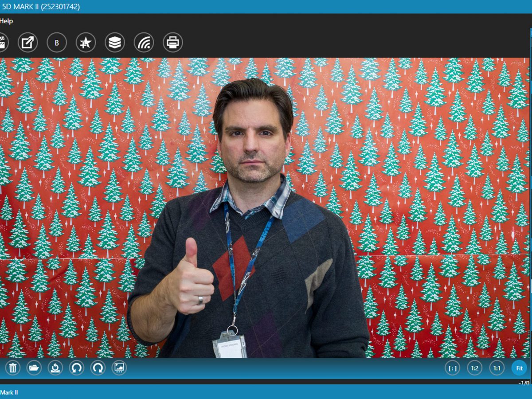The width and height of the screenshot is (532, 399).
Task: Click the wireless signal icon
Action: point(144,43)
